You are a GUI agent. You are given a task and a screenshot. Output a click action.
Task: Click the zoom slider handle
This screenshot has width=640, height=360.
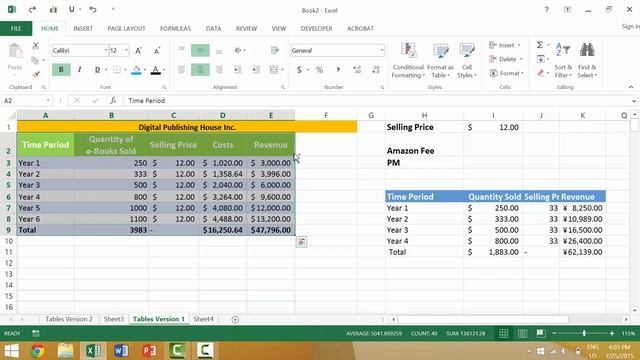coord(584,333)
